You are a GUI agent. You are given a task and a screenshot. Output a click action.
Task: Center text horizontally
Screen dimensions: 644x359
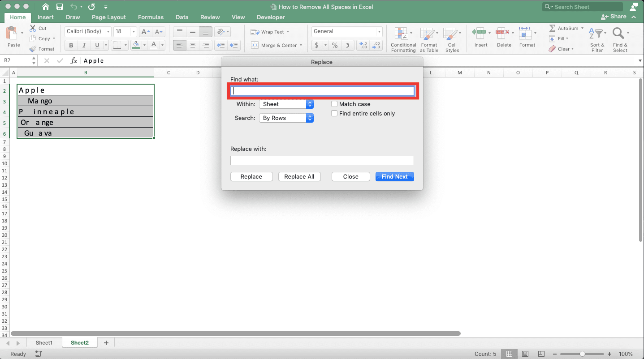pyautogui.click(x=193, y=45)
